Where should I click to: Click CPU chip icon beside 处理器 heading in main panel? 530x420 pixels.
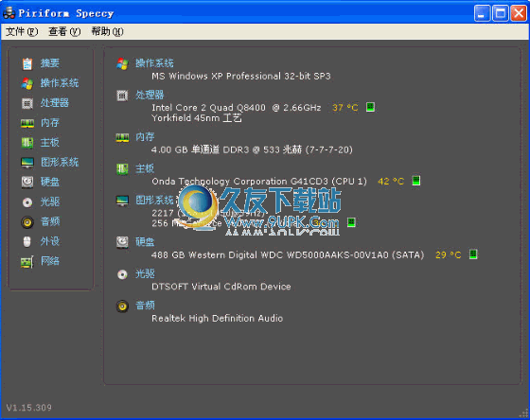(x=122, y=96)
